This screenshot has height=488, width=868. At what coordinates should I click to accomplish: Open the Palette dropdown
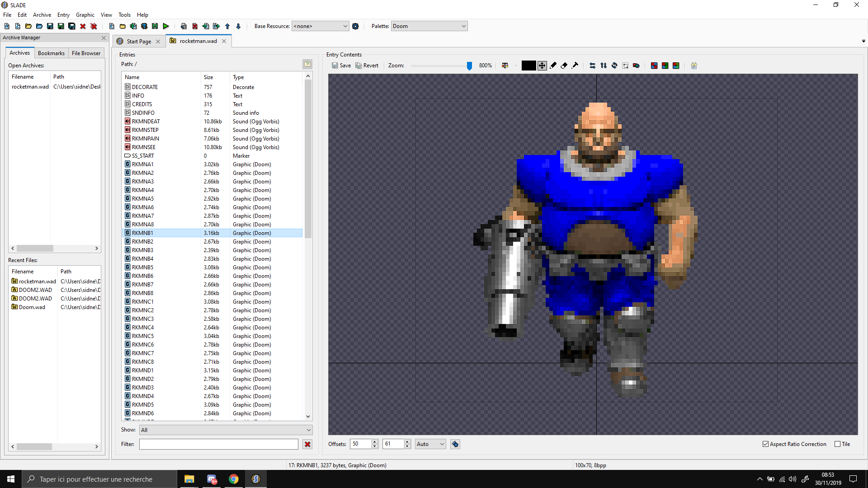point(429,26)
